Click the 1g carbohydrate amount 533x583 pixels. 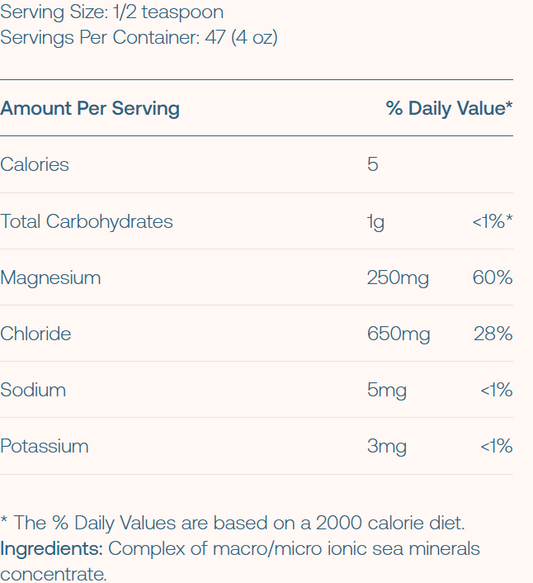pyautogui.click(x=376, y=222)
